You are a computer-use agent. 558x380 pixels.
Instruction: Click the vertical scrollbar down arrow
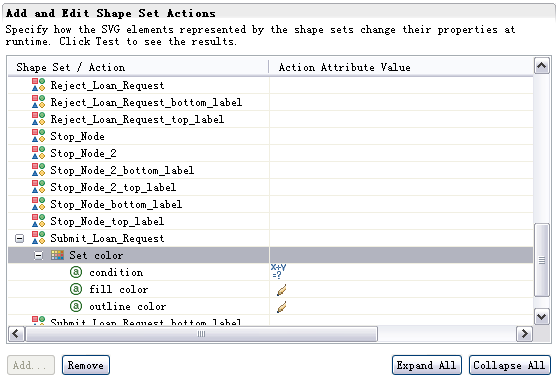point(542,316)
